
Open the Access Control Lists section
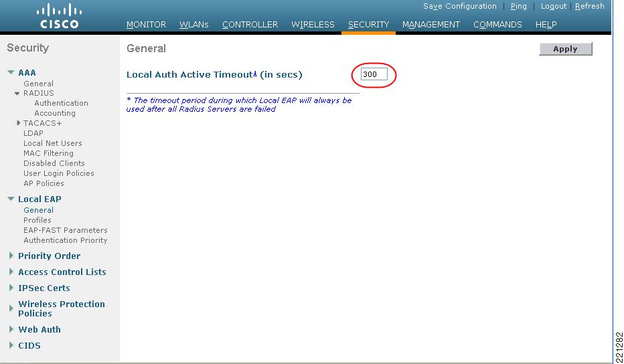tap(62, 272)
